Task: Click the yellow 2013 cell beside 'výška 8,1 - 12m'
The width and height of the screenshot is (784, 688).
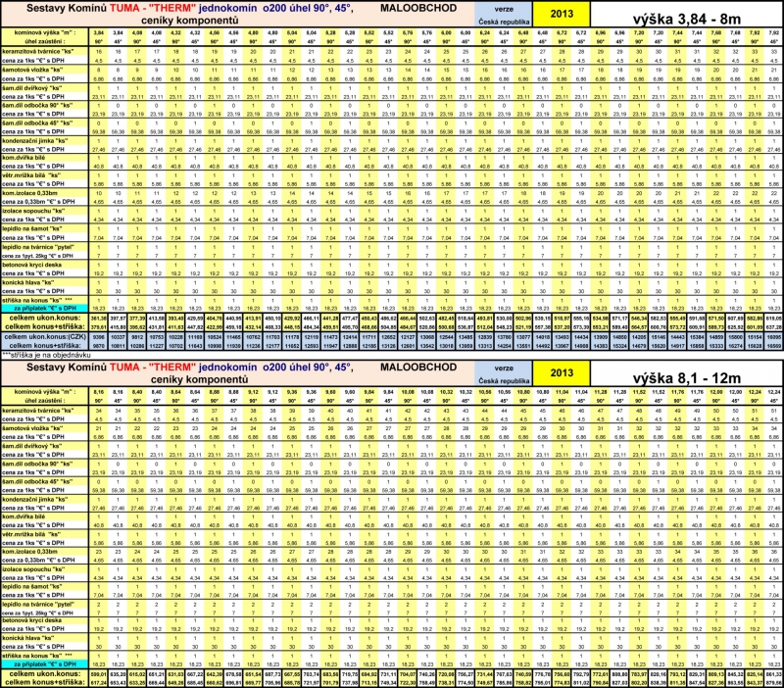Action: point(561,373)
